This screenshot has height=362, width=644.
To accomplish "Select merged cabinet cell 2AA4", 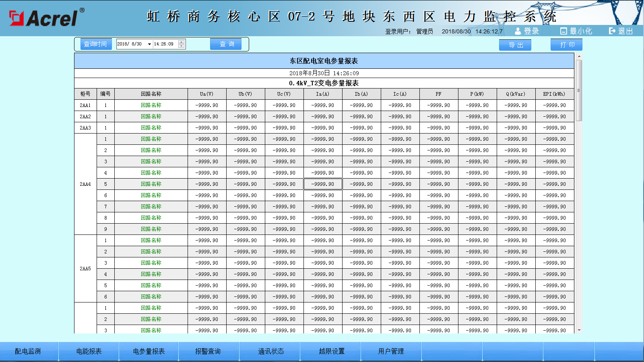I will pos(85,184).
